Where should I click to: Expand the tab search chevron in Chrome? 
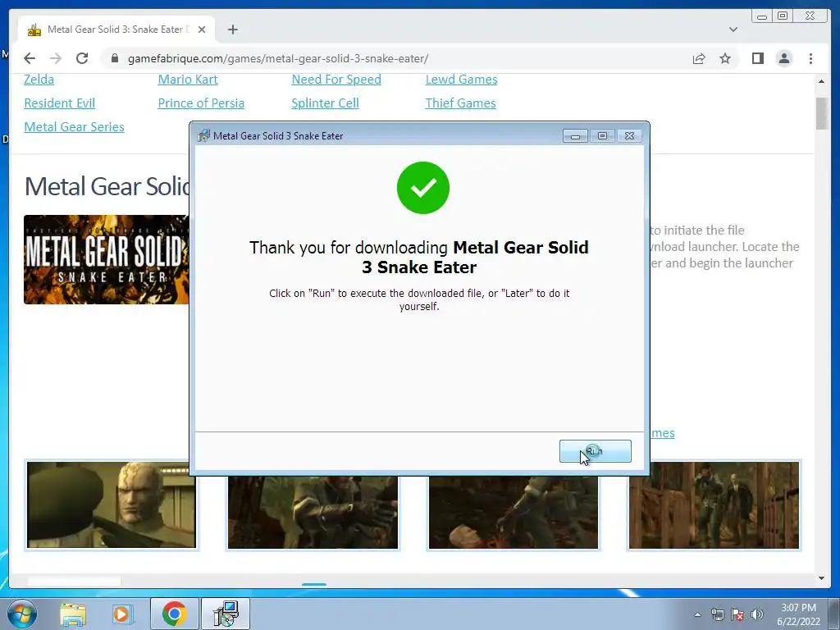tap(733, 30)
